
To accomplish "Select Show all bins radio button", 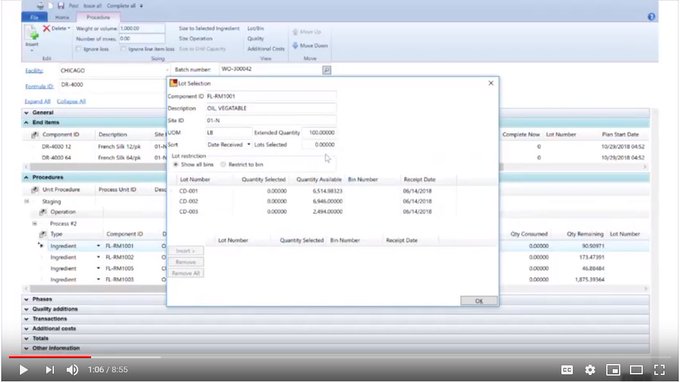I will point(176,164).
